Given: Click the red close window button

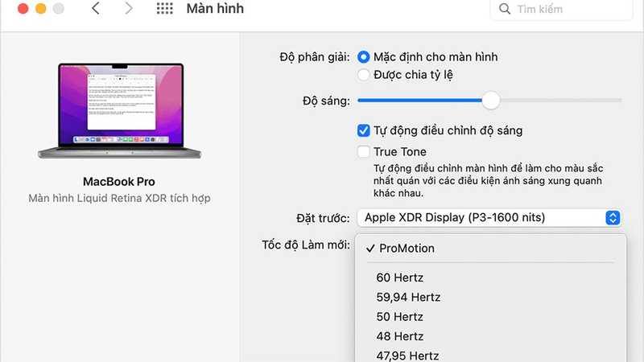Looking at the screenshot, I should (23, 9).
